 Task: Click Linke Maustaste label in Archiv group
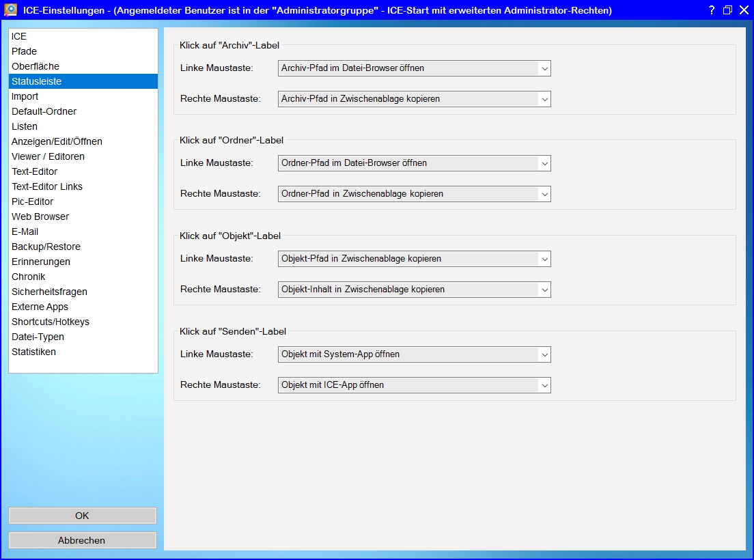[217, 68]
